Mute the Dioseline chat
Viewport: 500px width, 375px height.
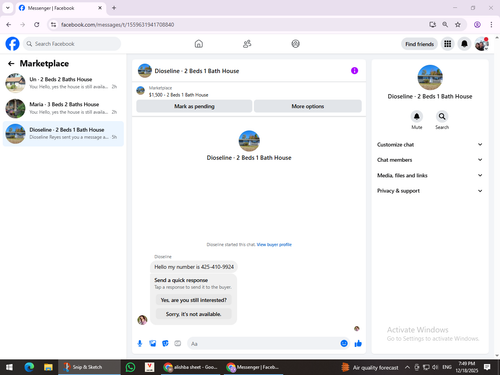coord(417,116)
